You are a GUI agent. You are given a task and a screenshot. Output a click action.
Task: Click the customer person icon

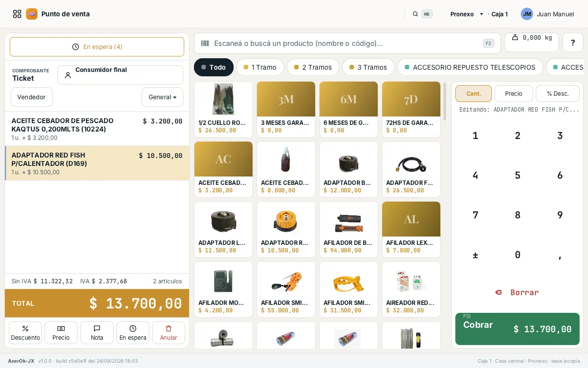point(68,75)
